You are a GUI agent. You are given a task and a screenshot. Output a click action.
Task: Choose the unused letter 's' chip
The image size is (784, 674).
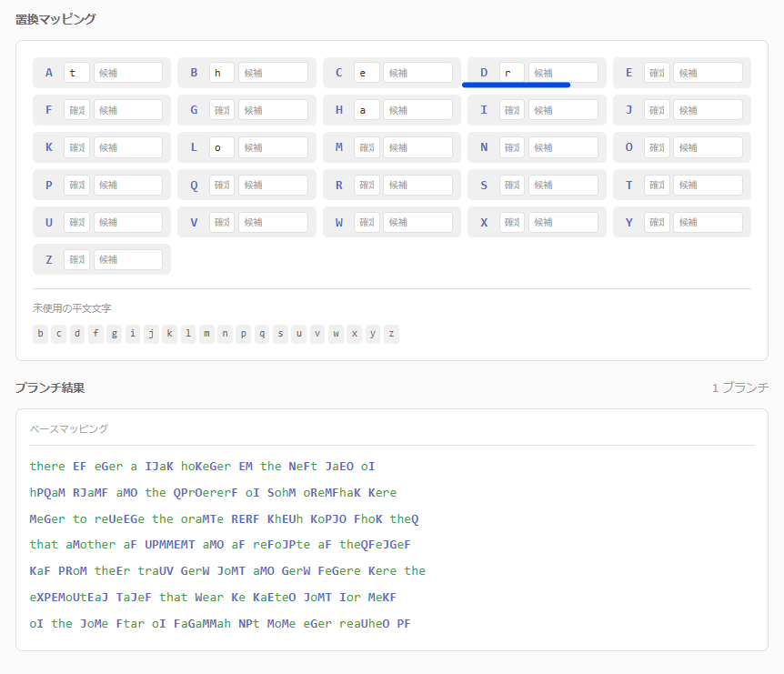281,334
